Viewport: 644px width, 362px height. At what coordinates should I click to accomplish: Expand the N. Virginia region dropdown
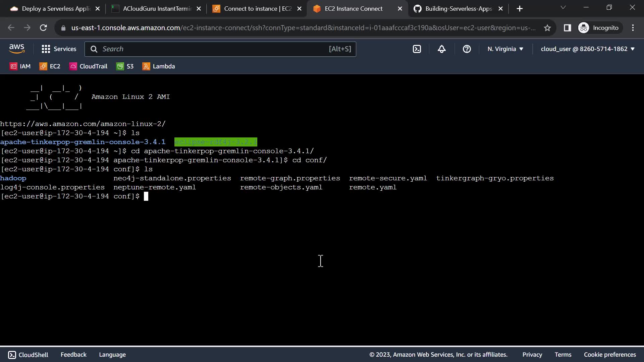pos(505,49)
